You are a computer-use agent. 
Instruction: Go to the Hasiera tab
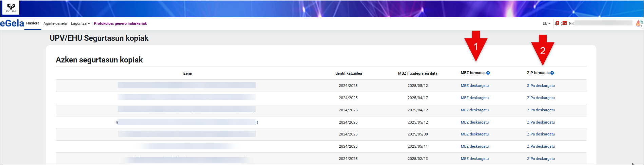coord(33,23)
